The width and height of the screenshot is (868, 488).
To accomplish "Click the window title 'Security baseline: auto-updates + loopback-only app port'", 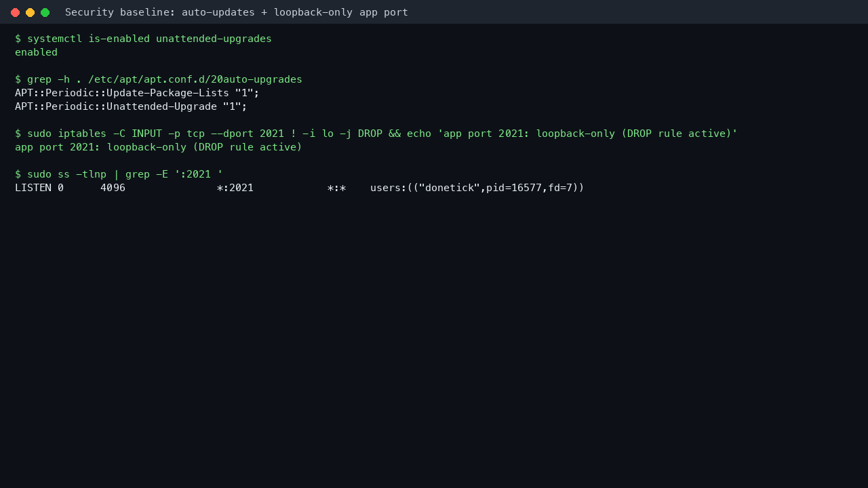I will (237, 12).
